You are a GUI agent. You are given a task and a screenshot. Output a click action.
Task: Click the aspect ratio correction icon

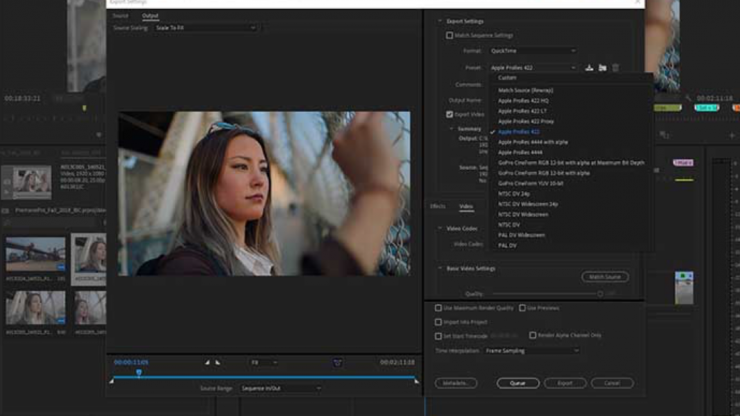click(338, 363)
